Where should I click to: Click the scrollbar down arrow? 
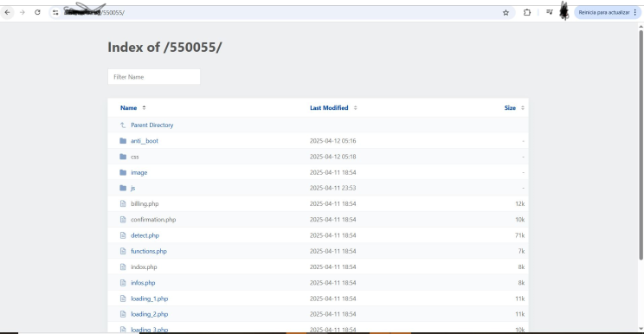coord(641,329)
